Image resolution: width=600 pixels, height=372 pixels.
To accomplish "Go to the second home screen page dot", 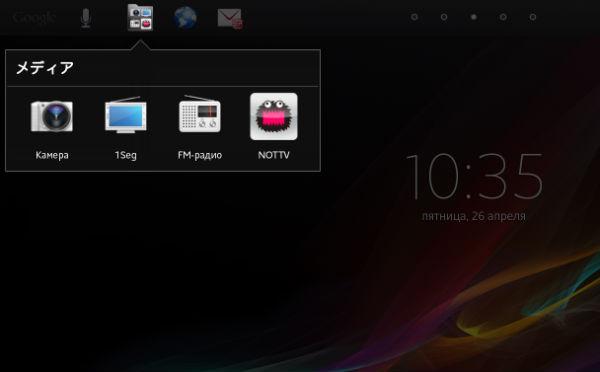I will pos(444,17).
